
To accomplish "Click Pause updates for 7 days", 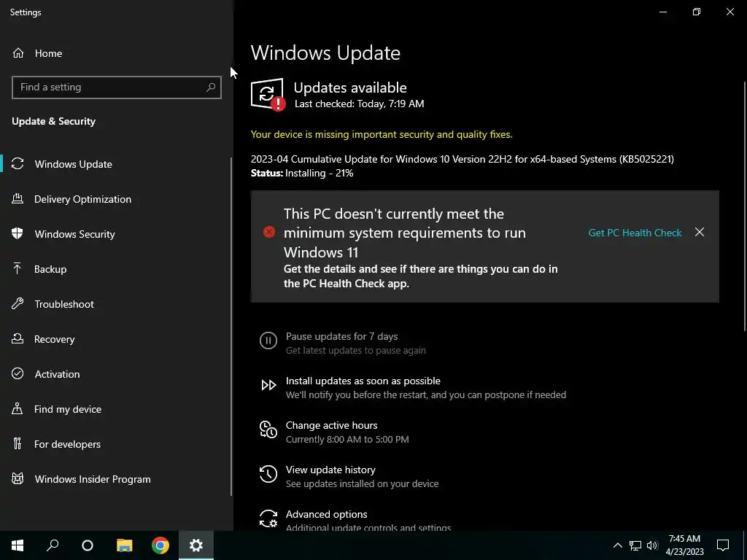I will point(341,336).
